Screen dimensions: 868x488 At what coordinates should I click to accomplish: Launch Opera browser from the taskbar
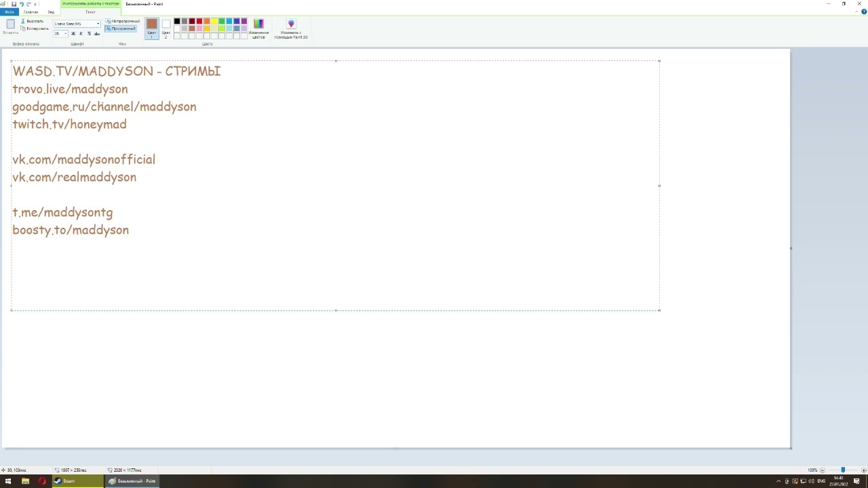(42, 481)
